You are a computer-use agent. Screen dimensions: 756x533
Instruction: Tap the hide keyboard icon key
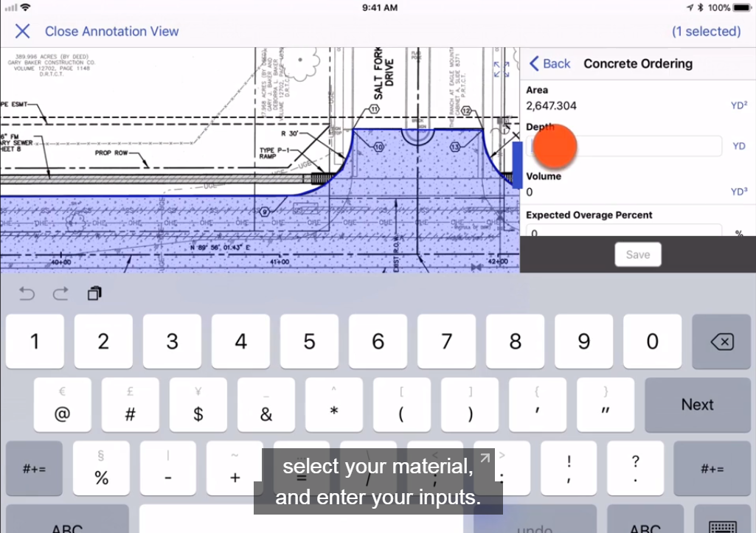721,525
